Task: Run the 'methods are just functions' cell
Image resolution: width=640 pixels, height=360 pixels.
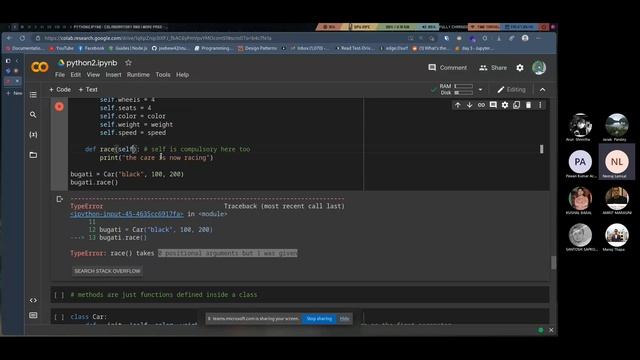Action: pos(59,295)
